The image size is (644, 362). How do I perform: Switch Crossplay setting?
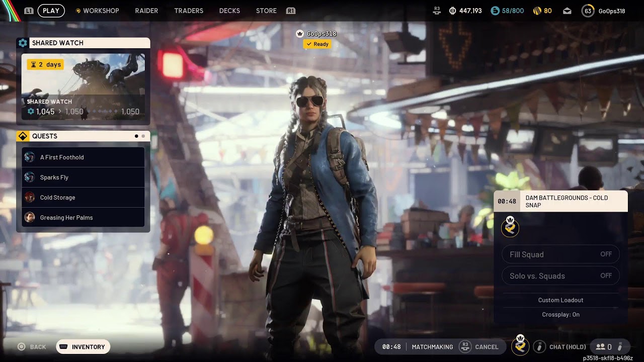(x=560, y=315)
